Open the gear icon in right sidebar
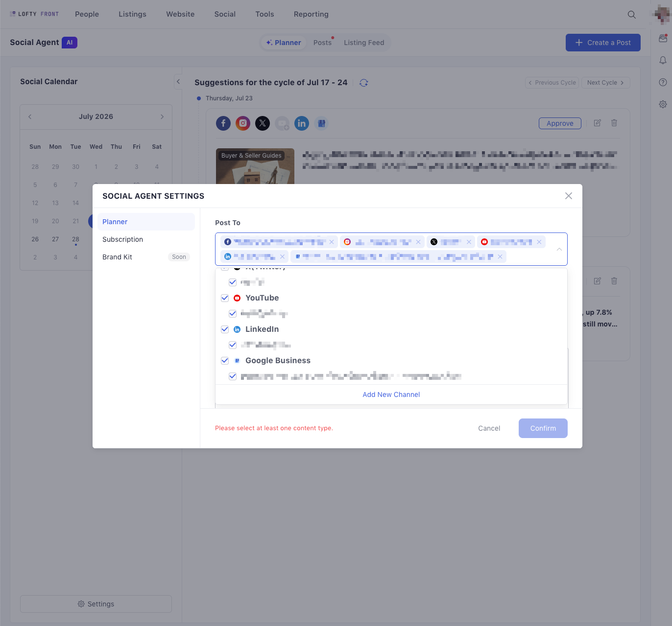 coord(663,104)
